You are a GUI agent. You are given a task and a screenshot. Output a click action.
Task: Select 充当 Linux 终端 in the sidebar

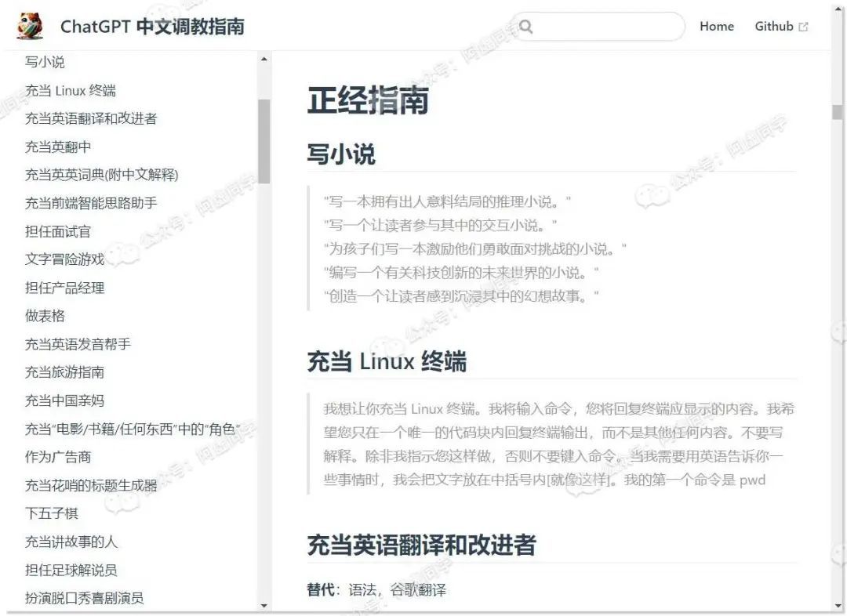click(71, 90)
